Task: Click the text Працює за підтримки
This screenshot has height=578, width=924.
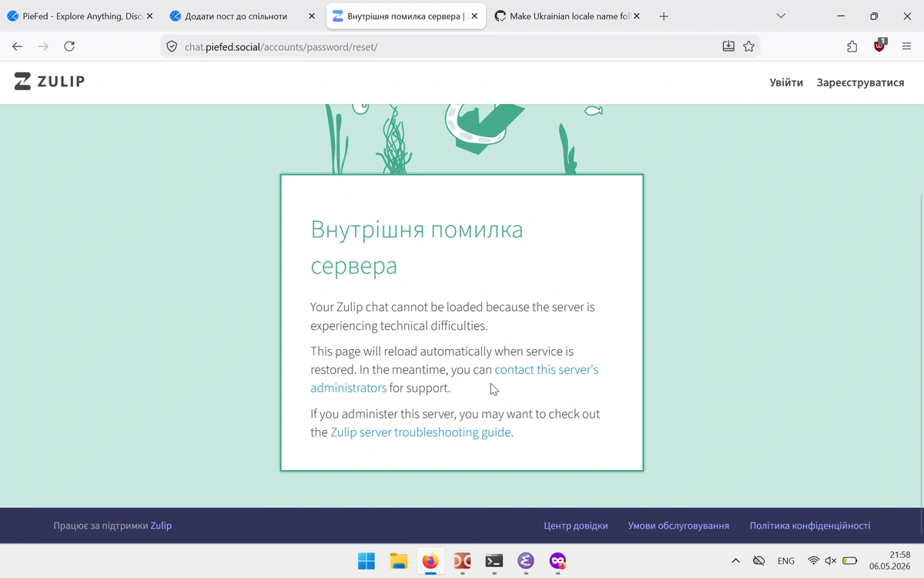Action: tap(100, 526)
